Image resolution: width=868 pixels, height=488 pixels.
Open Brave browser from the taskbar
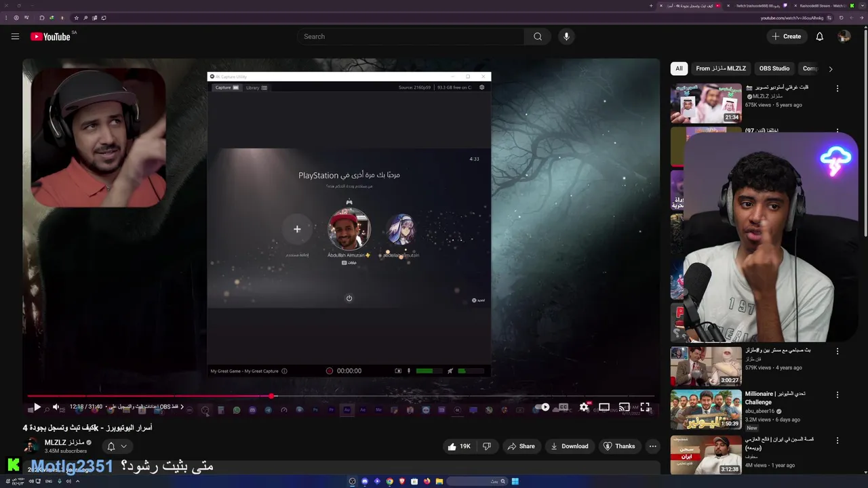(401, 481)
